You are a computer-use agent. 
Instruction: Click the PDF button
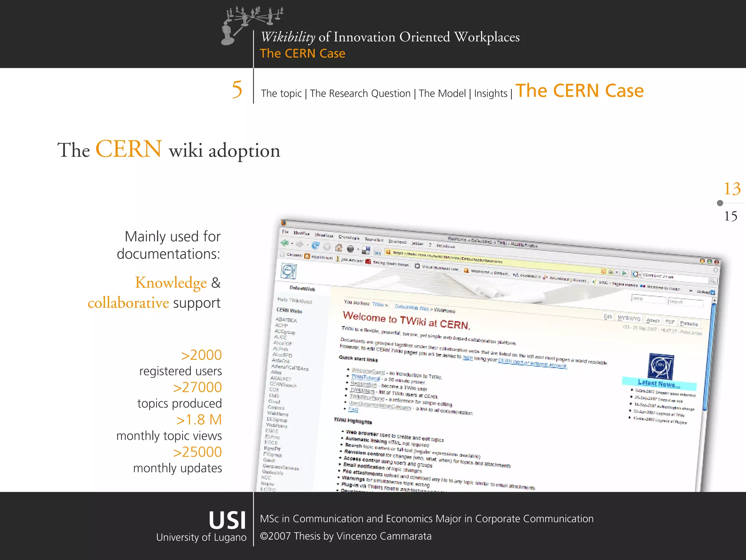pos(670,322)
